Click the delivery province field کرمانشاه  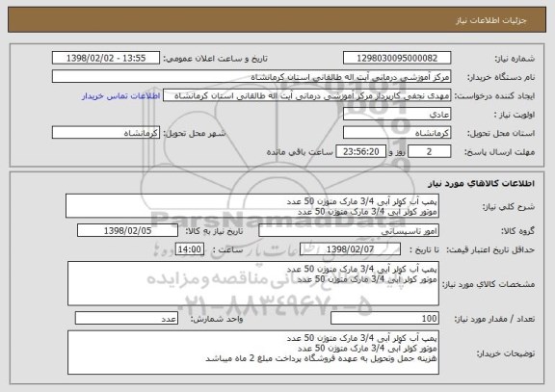point(397,133)
